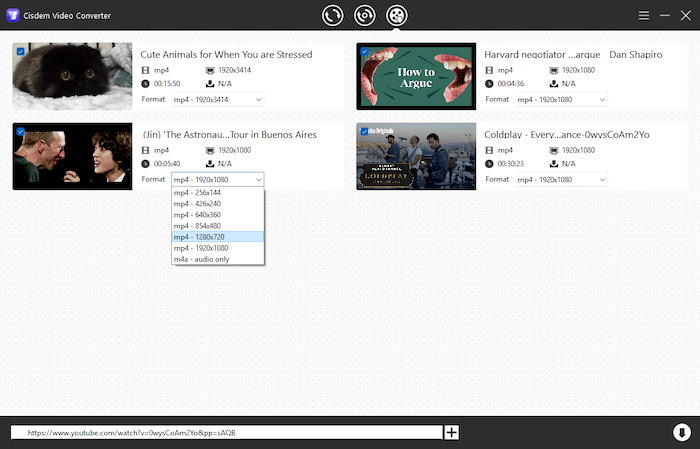Click the 1920x3414 resolution text
Image resolution: width=700 pixels, height=449 pixels.
[234, 70]
